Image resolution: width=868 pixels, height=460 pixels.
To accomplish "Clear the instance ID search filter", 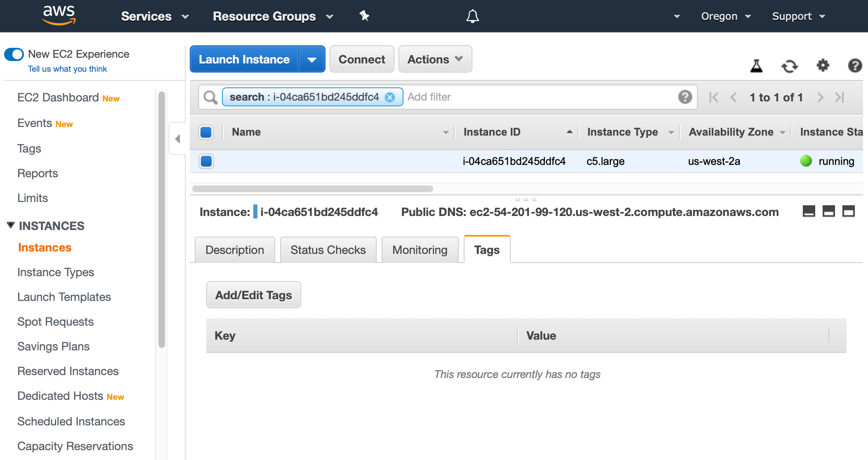I will click(x=390, y=97).
